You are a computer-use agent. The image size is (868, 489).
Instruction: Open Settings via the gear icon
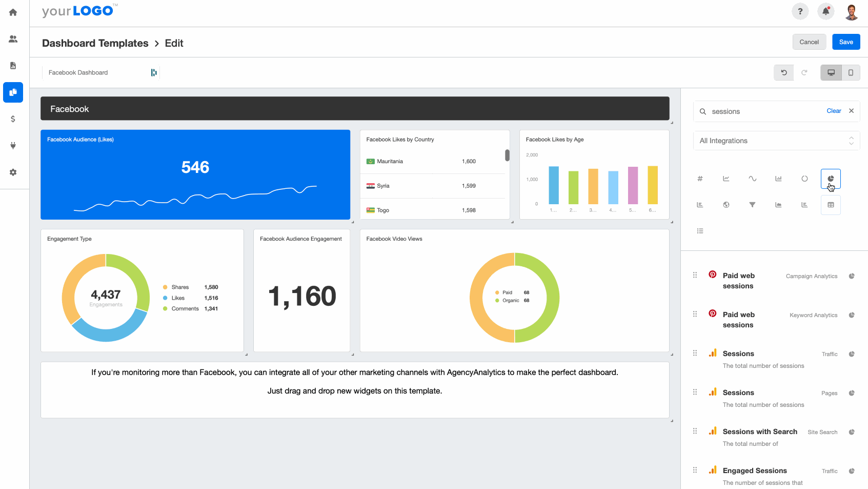13,172
